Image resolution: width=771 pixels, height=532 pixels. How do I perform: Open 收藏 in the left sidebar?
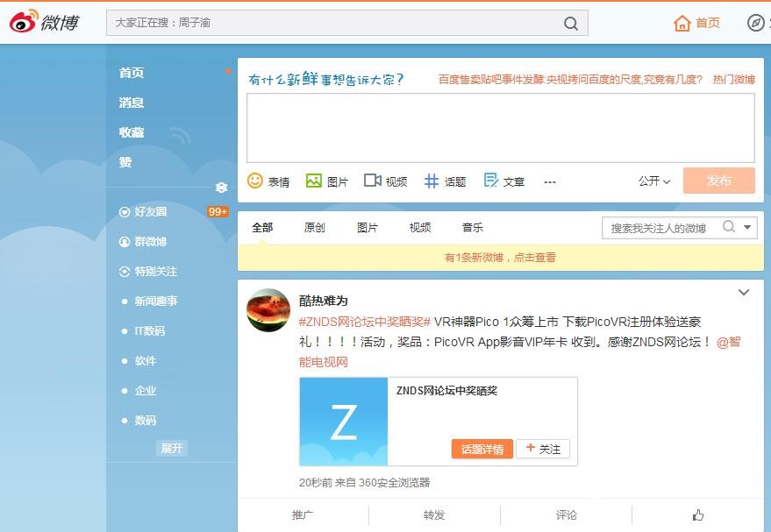[x=132, y=132]
